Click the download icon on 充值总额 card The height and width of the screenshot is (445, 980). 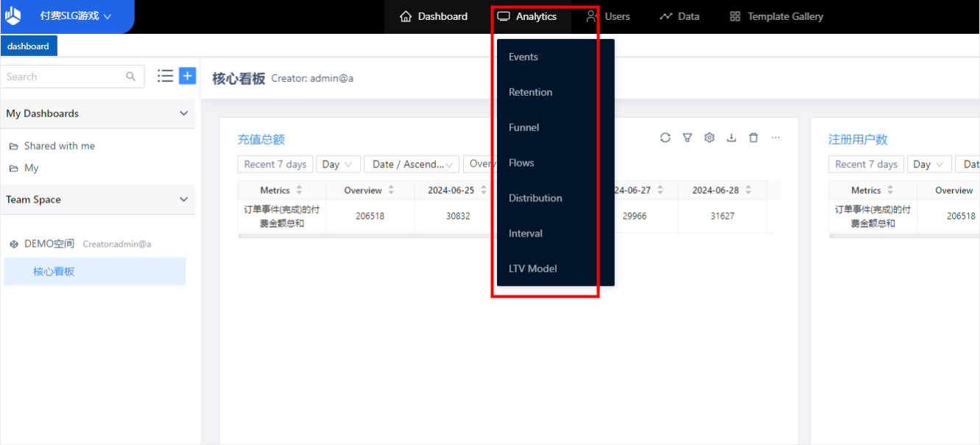(x=731, y=138)
